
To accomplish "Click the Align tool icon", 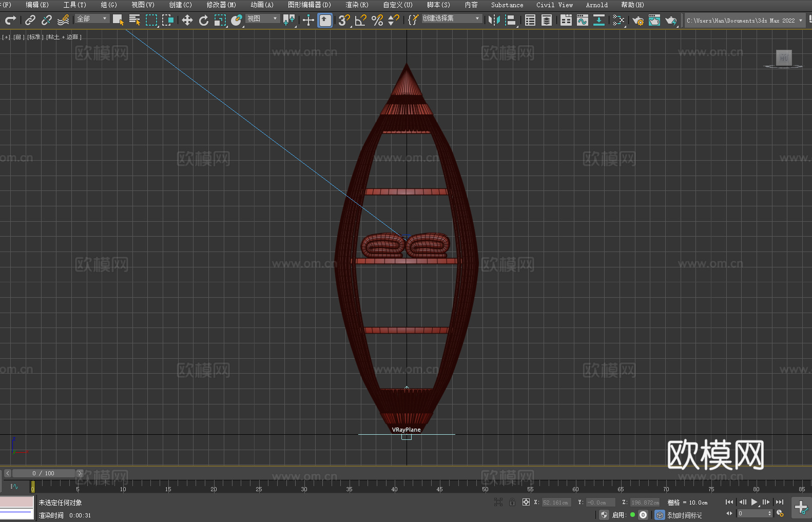I will (511, 20).
